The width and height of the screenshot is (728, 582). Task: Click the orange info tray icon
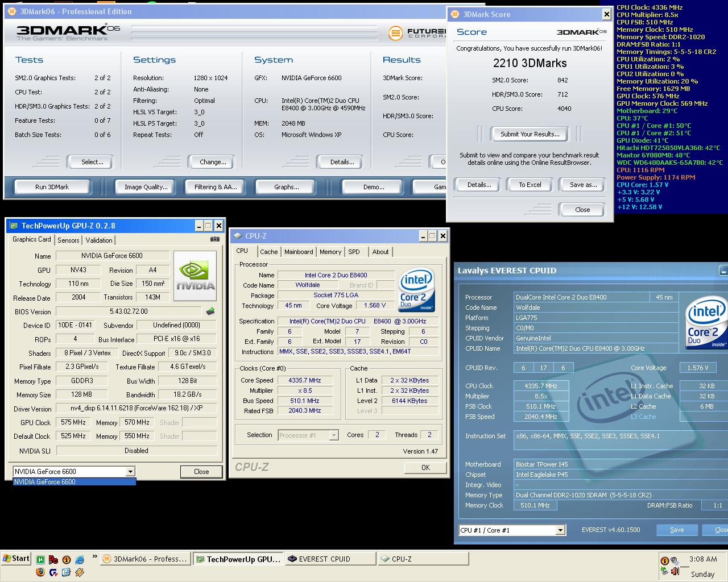coord(664,561)
